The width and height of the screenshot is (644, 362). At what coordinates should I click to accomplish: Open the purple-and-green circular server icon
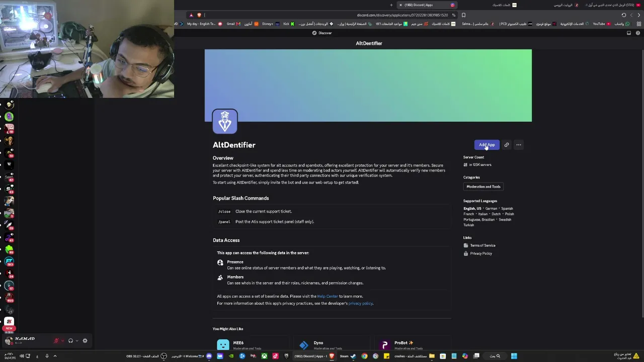9,117
